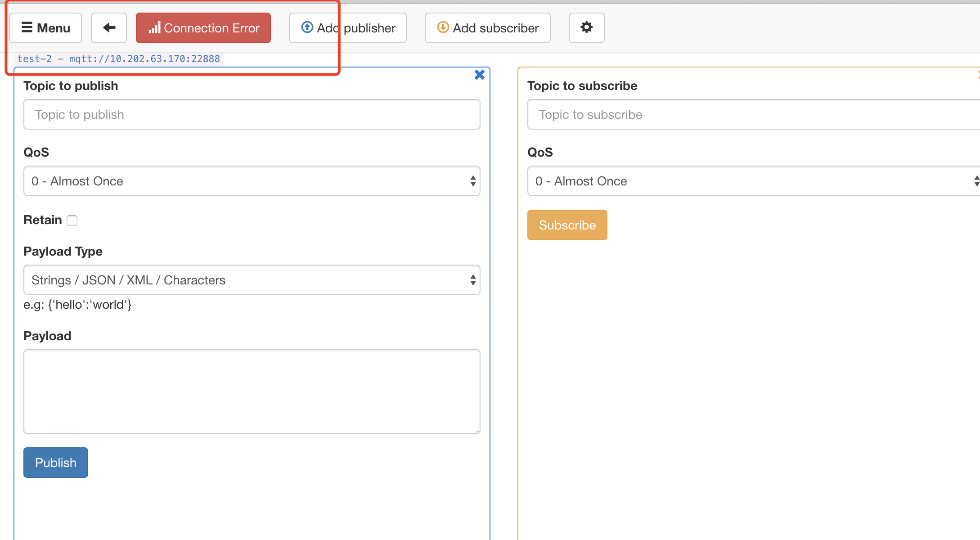The width and height of the screenshot is (980, 540).
Task: Click the Connection Error button
Action: pos(203,27)
